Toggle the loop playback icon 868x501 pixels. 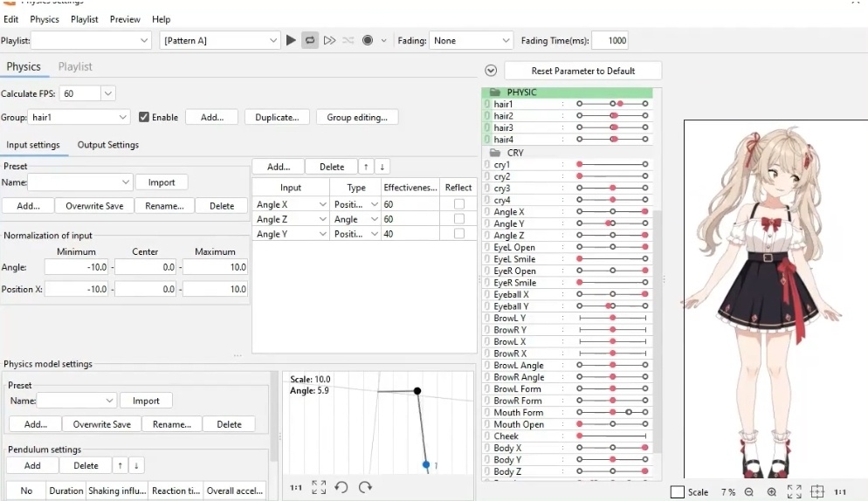310,40
